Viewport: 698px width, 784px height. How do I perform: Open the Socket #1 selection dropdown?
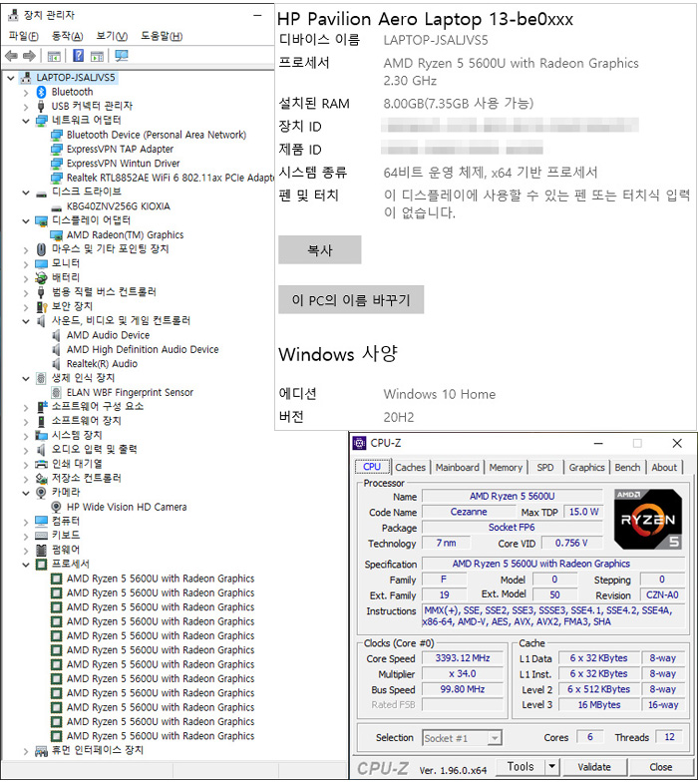click(x=494, y=738)
